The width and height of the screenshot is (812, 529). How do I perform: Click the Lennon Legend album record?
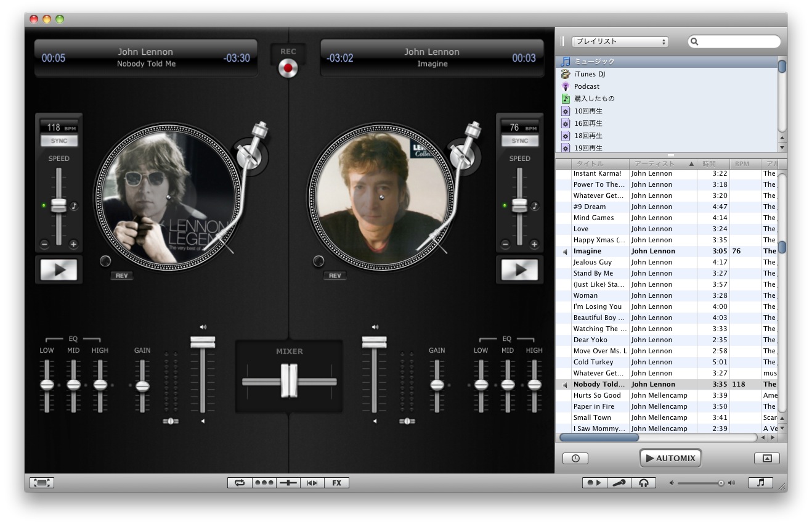(x=168, y=197)
